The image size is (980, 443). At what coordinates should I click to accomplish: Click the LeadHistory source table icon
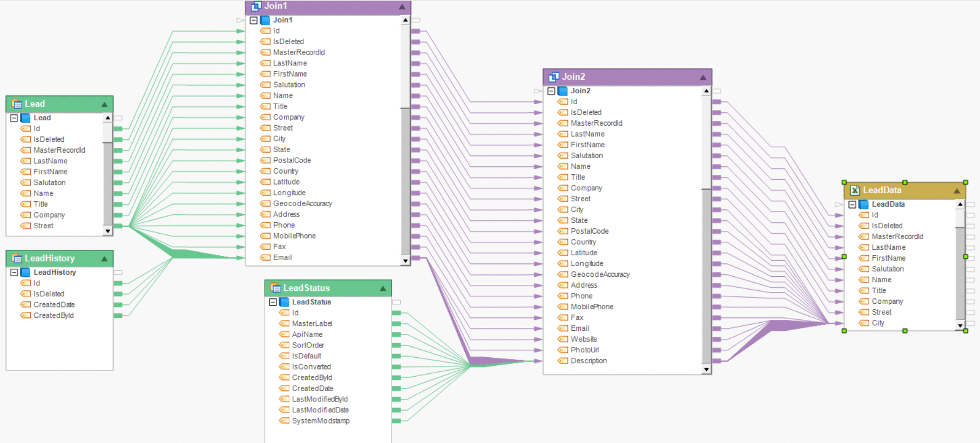17,258
